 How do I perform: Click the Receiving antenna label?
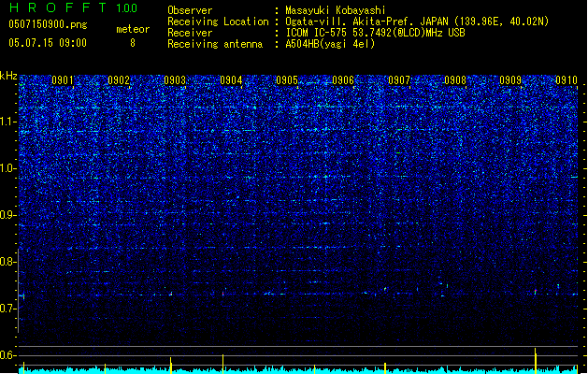click(x=215, y=44)
